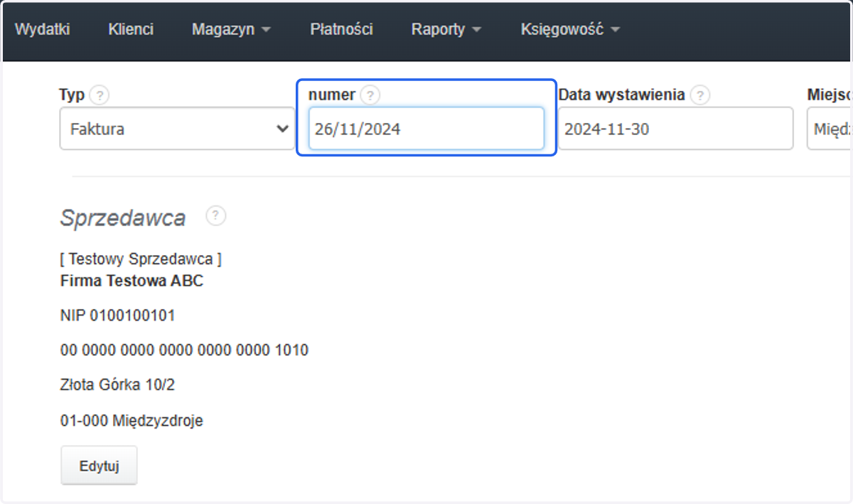853x504 pixels.
Task: Click help icon beside Sprzedawca heading
Action: pos(216,215)
